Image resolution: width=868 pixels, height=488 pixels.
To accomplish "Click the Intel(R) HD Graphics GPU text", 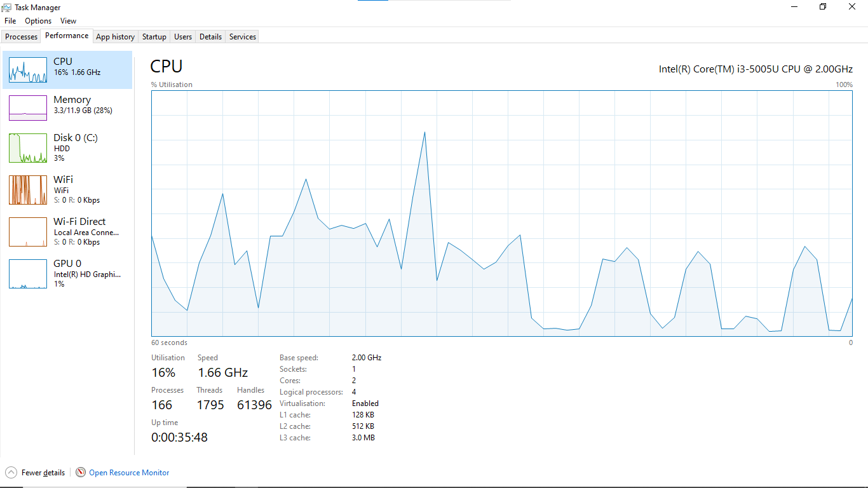I will 87,274.
